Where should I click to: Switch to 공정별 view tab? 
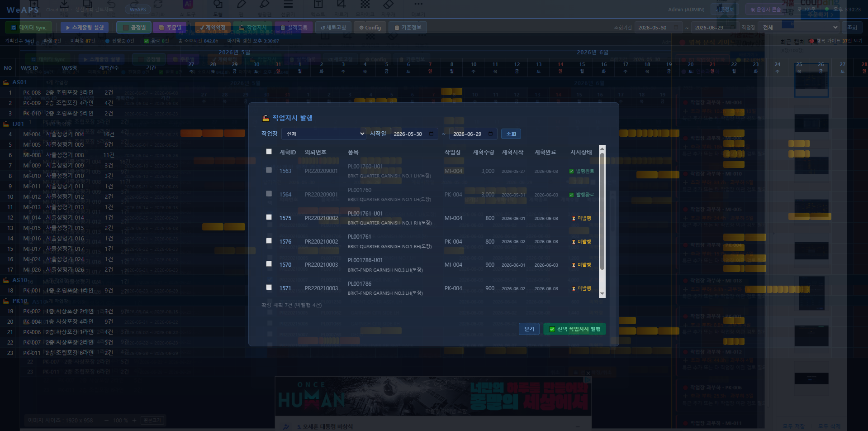coord(134,28)
